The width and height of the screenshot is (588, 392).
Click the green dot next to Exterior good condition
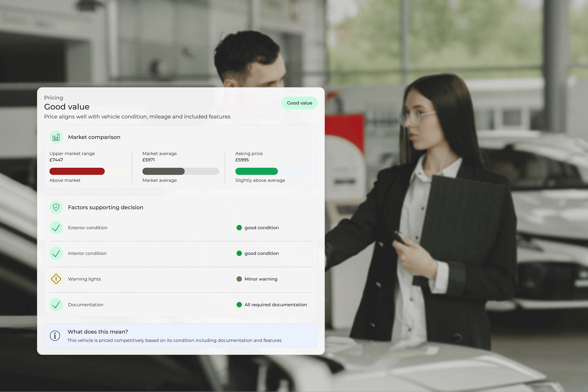239,227
